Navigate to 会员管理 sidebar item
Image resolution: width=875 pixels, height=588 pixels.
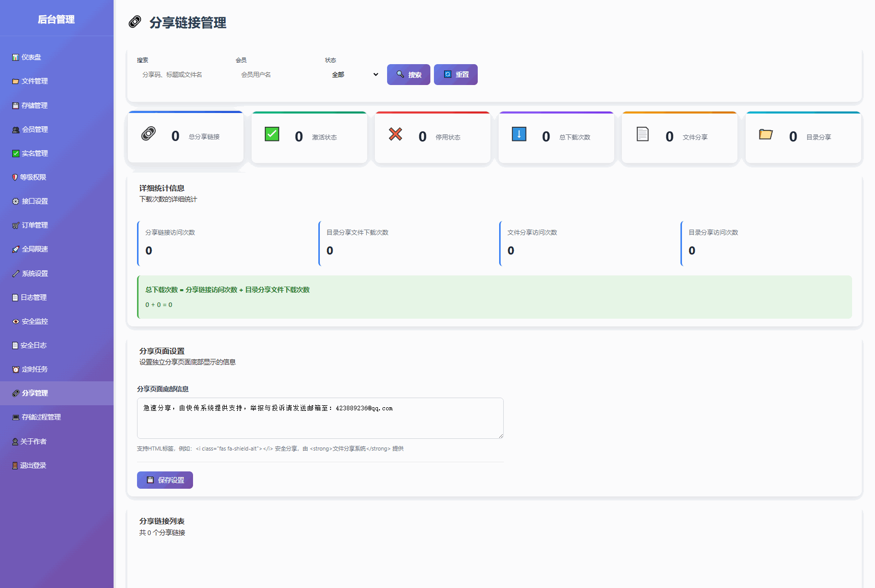[35, 130]
